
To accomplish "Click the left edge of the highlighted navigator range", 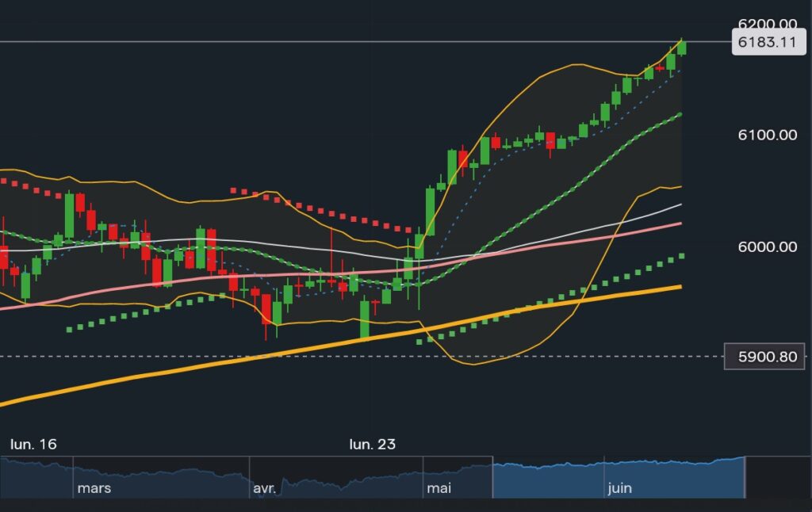I will (x=493, y=477).
